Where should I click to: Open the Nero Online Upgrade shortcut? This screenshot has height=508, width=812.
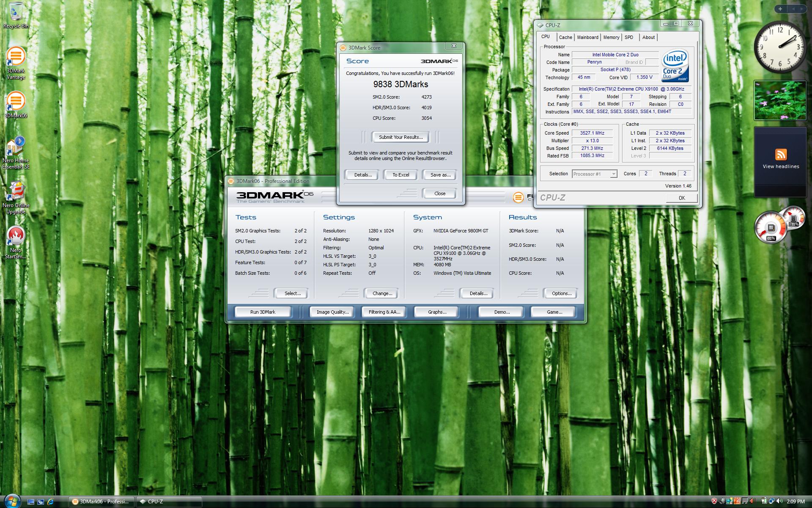(16, 198)
